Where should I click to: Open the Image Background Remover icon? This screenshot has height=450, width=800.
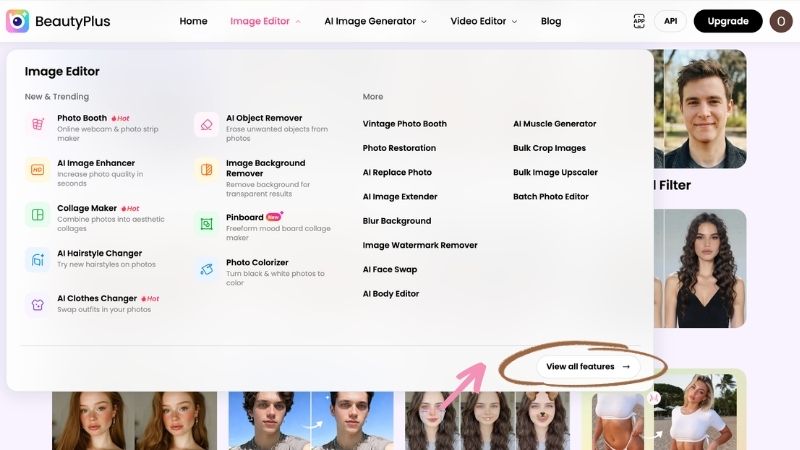tap(207, 169)
